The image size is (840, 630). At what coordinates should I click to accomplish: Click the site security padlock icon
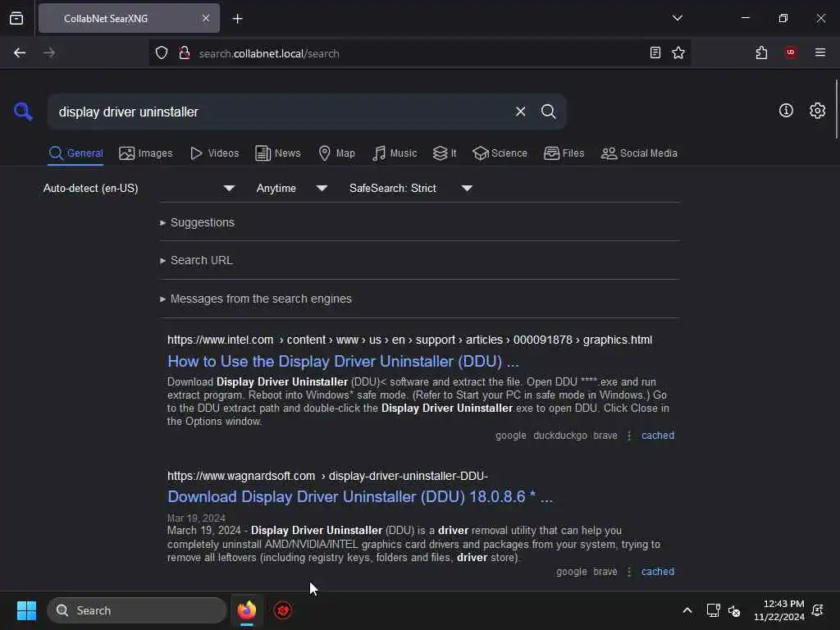(x=185, y=53)
